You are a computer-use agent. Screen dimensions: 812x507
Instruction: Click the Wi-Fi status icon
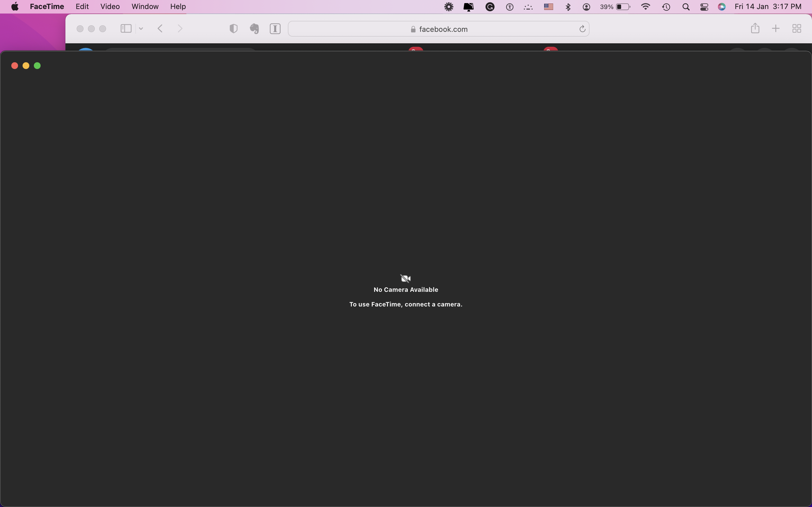[645, 7]
